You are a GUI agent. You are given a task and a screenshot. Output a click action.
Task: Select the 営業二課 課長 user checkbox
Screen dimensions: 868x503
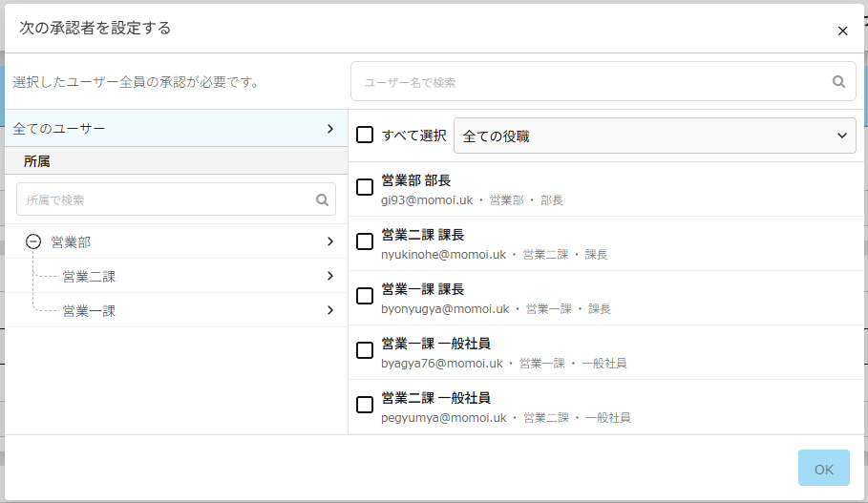point(365,241)
